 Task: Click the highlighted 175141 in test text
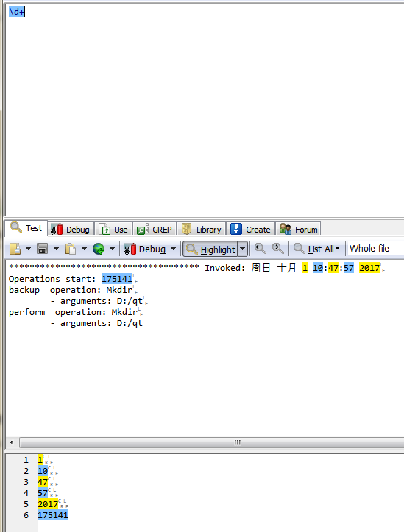[x=117, y=279]
